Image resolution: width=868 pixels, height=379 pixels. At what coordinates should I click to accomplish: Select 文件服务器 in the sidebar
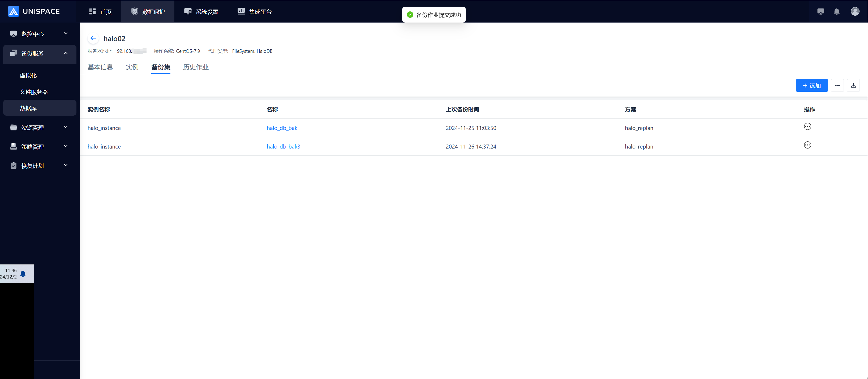(34, 92)
